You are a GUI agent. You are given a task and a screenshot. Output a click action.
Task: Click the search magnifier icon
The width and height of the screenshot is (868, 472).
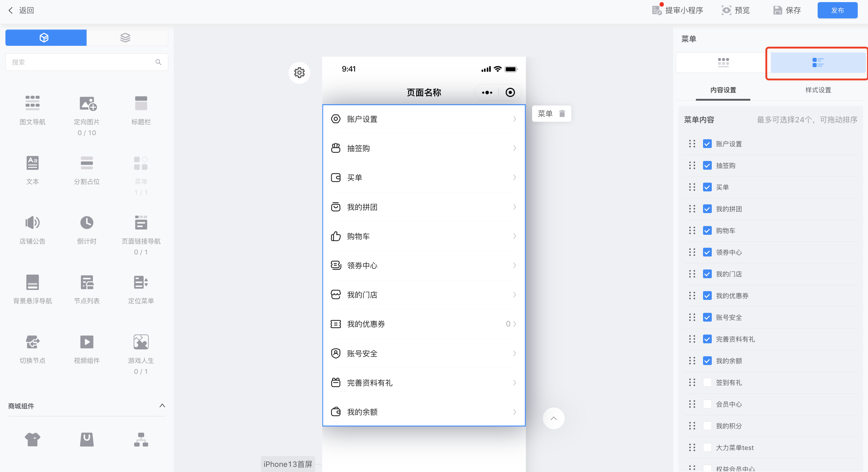158,62
